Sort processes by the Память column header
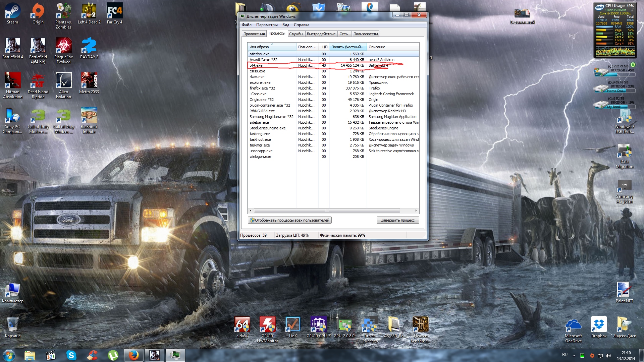This screenshot has width=644, height=362. (348, 47)
